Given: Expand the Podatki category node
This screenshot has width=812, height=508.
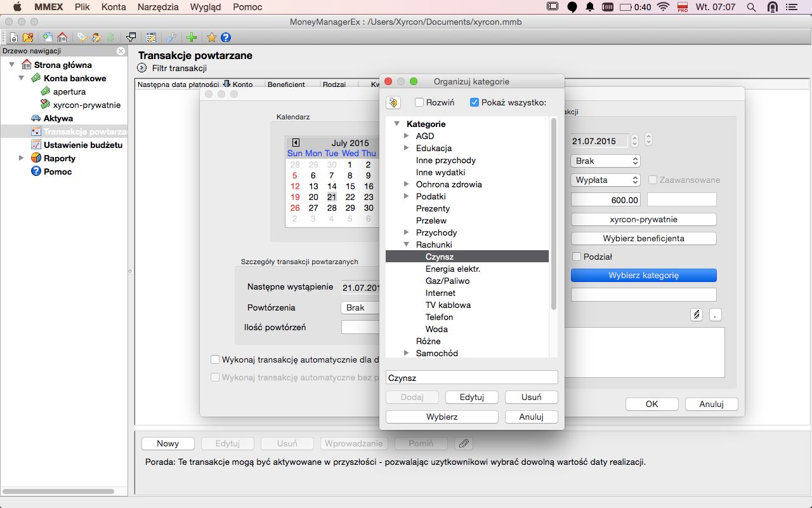Looking at the screenshot, I should [x=407, y=196].
